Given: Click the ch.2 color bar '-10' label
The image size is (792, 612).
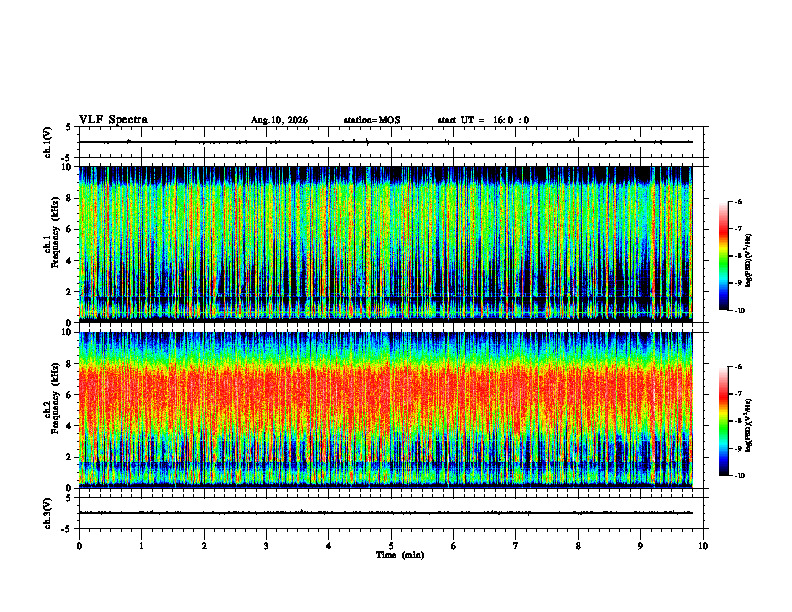Looking at the screenshot, I should coord(740,476).
